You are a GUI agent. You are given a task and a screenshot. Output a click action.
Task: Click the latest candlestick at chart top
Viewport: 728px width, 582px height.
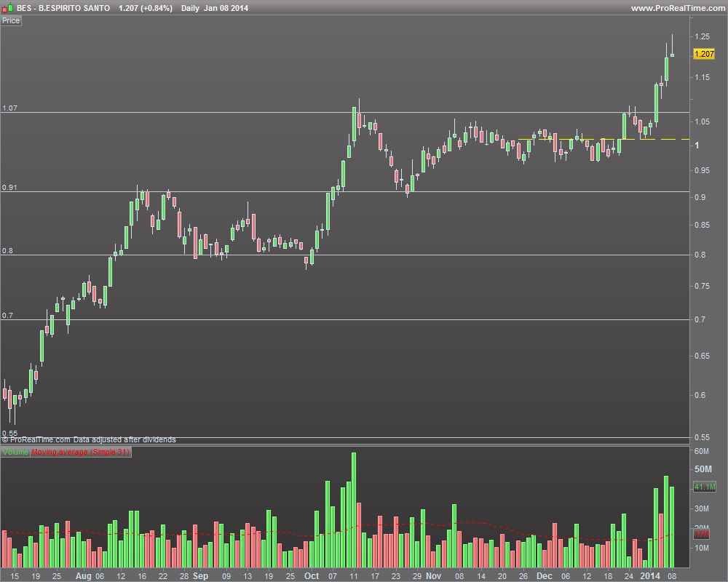point(672,55)
